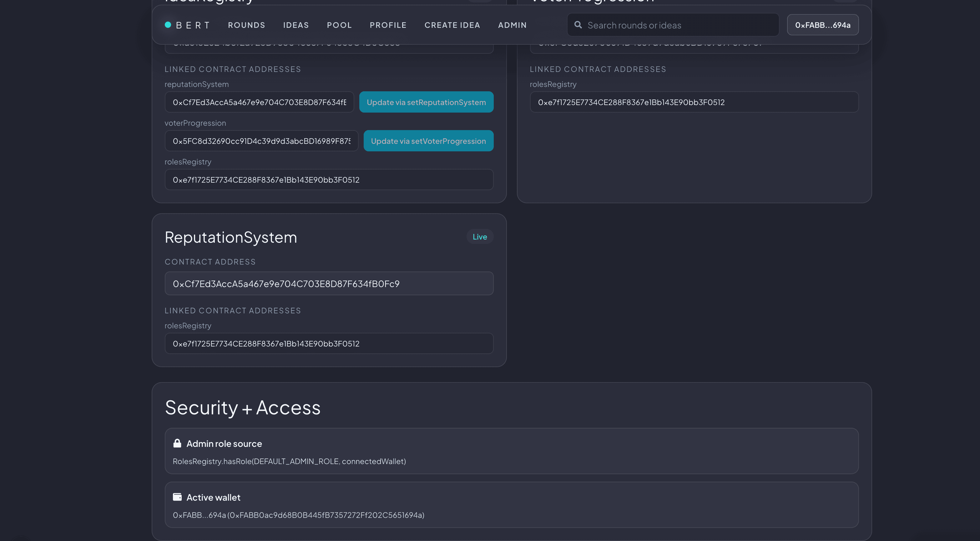
Task: Open the connected wallet 0xFABB...694a
Action: click(x=822, y=25)
